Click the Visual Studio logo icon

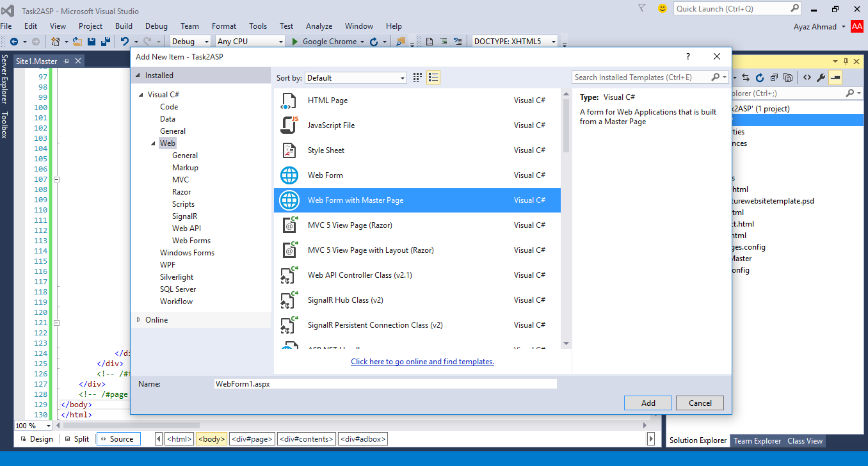8,10
